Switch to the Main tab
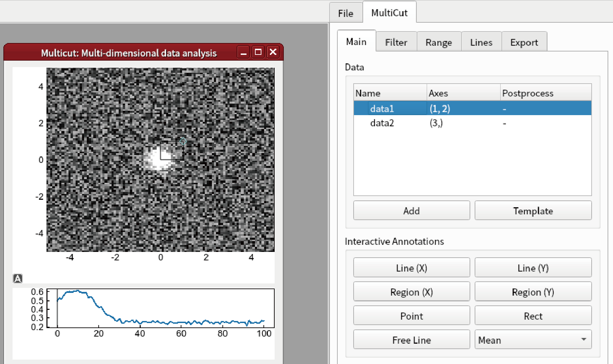 click(x=356, y=42)
